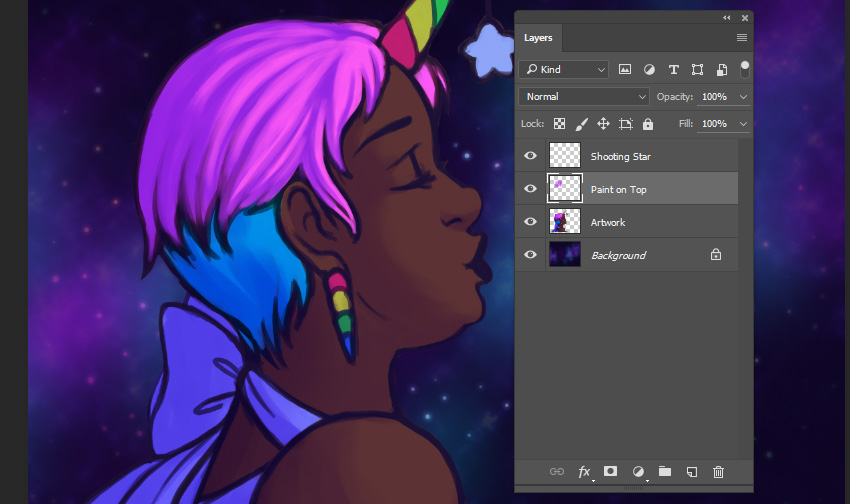This screenshot has width=850, height=504.
Task: Close the Layers panel
Action: pyautogui.click(x=745, y=18)
